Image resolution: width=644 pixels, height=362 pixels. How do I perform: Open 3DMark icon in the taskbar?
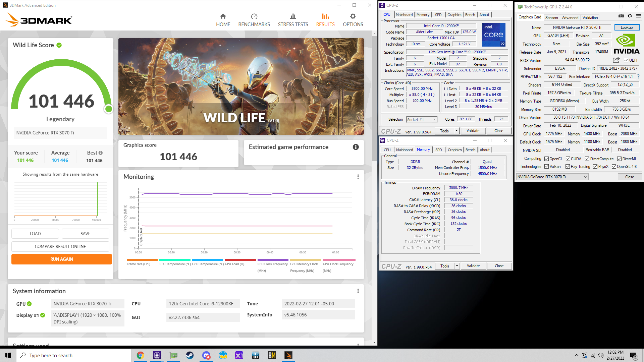pyautogui.click(x=288, y=355)
